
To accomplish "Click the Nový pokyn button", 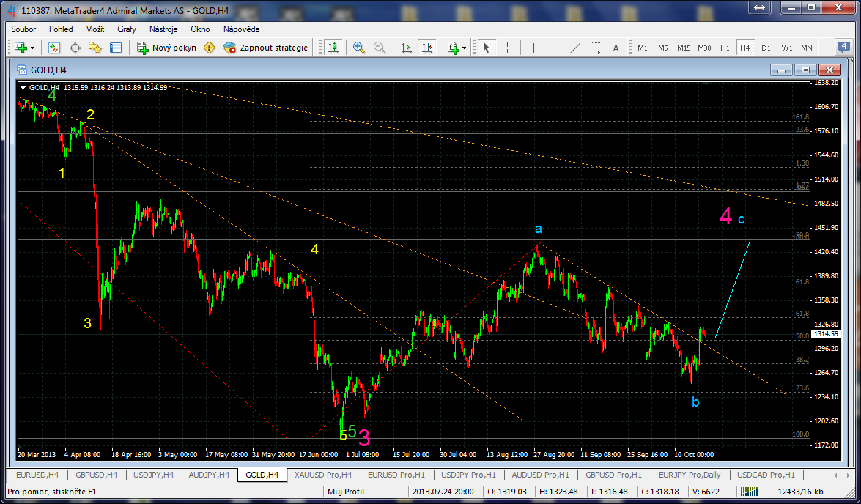I will (x=166, y=48).
